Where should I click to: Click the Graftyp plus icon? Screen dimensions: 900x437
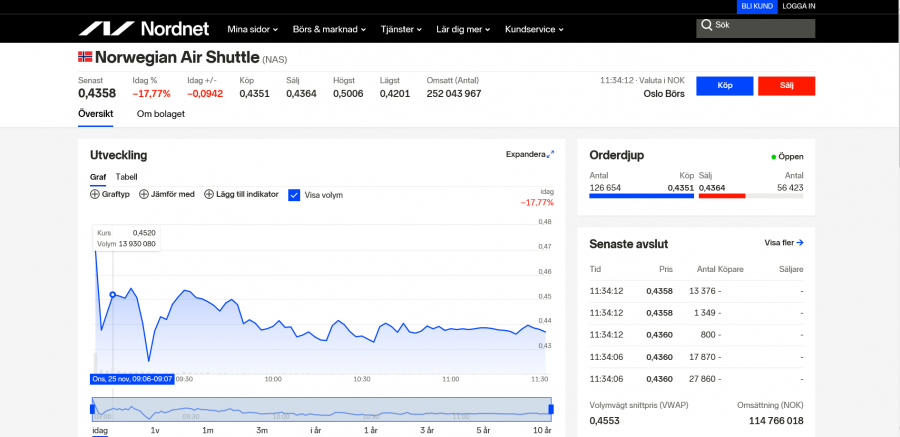pyautogui.click(x=95, y=194)
